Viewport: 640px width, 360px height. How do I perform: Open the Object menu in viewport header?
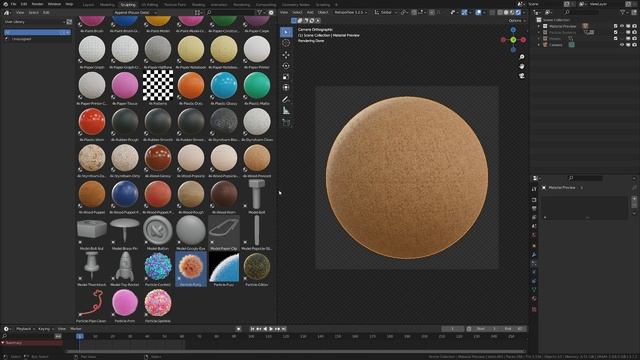[322, 12]
